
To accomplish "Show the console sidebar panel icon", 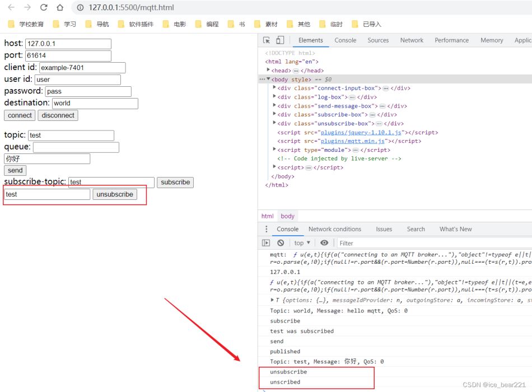I will point(266,243).
